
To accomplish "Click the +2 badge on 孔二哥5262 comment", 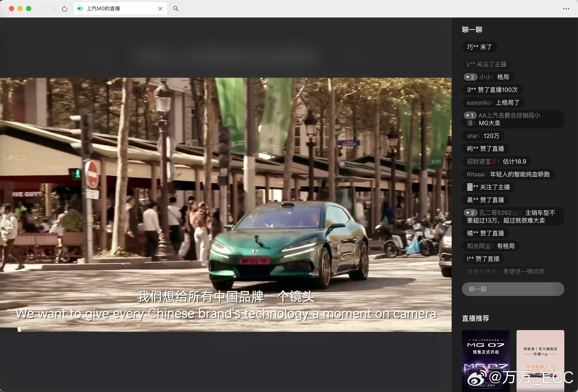I will coord(470,213).
